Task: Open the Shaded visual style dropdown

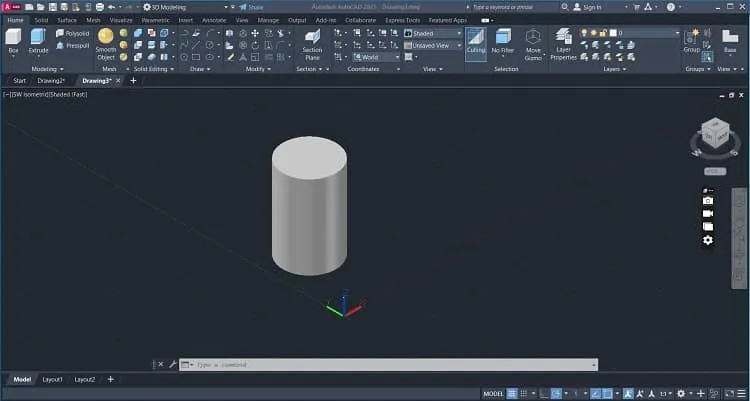Action: coord(433,33)
